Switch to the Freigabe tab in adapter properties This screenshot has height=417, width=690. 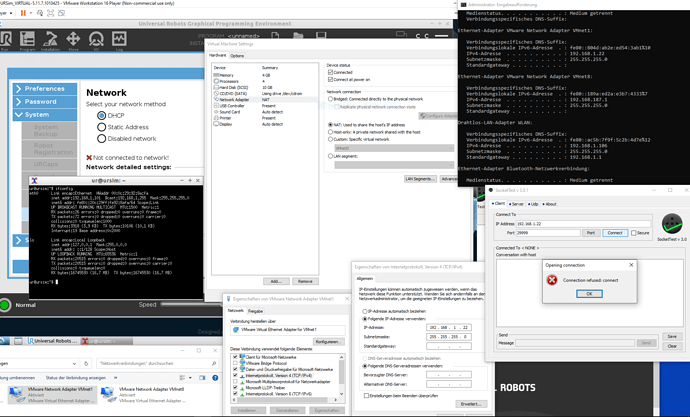pos(256,311)
